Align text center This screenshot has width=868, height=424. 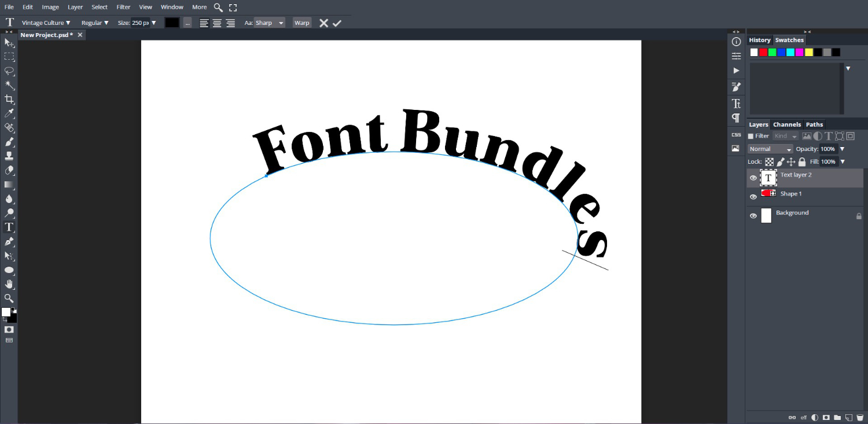tap(217, 23)
